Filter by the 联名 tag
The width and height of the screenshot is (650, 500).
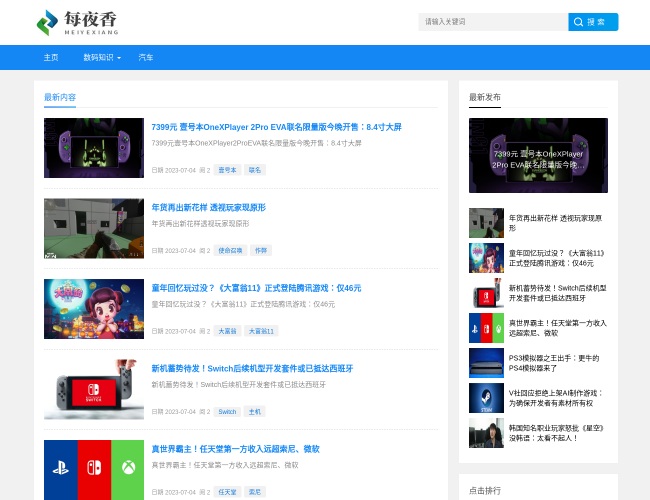click(255, 170)
